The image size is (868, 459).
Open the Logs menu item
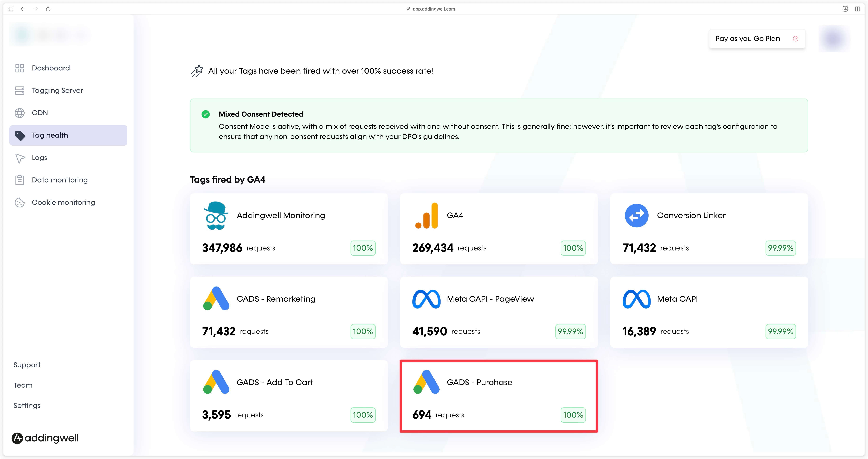68,158
